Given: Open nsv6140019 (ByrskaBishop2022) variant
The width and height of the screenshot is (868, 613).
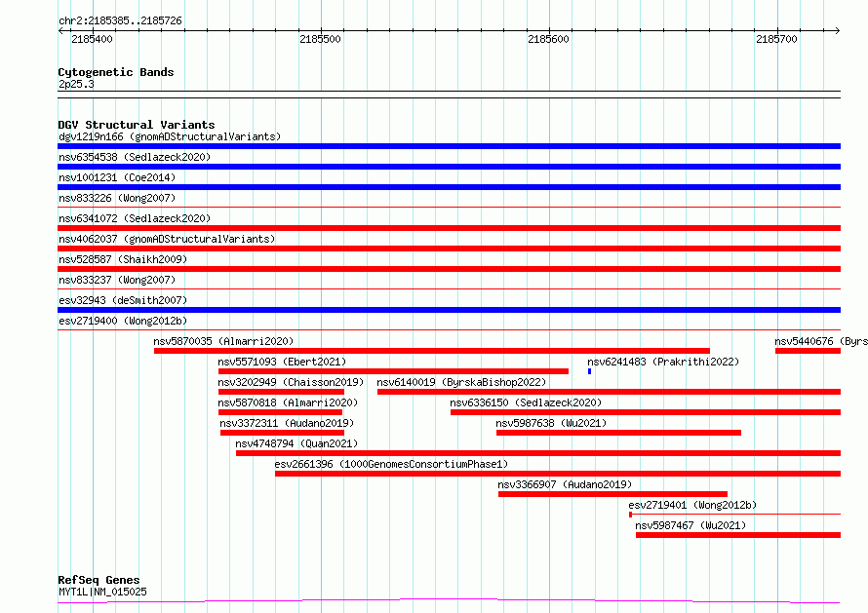Looking at the screenshot, I should point(461,382).
